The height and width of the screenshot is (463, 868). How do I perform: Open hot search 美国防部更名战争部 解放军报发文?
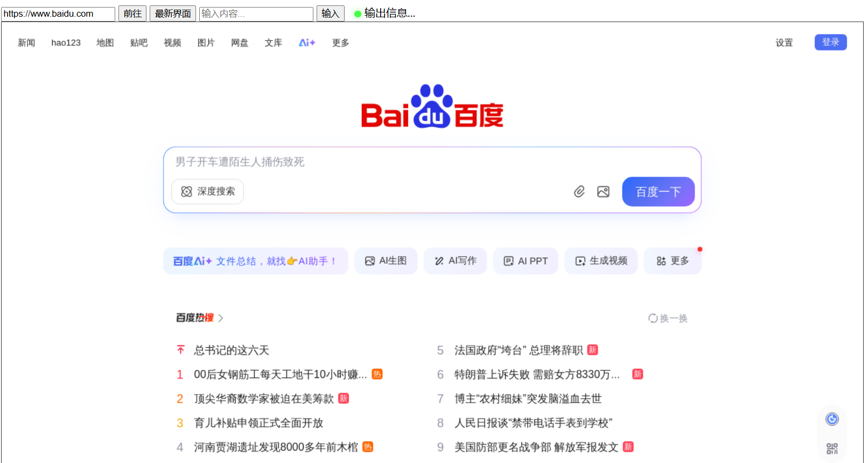pos(536,447)
